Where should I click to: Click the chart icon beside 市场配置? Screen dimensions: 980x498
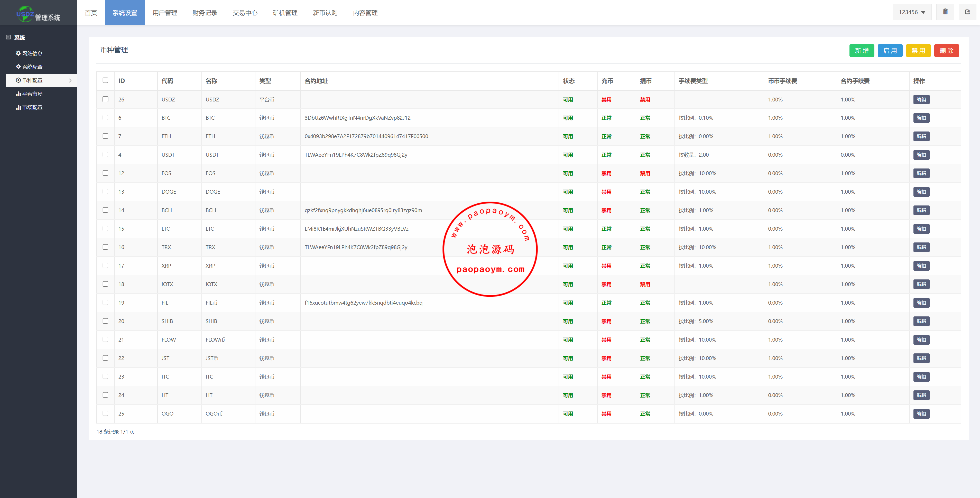(x=18, y=107)
